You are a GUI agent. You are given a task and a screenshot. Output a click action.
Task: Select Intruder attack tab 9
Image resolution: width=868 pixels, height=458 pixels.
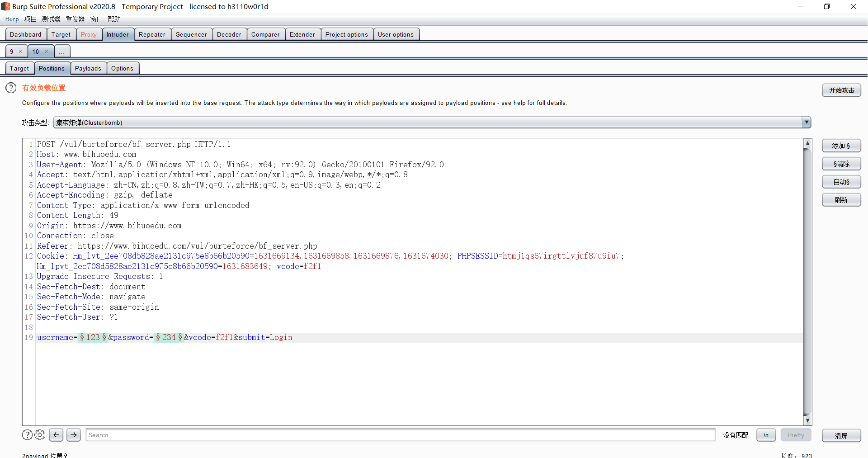[12, 52]
